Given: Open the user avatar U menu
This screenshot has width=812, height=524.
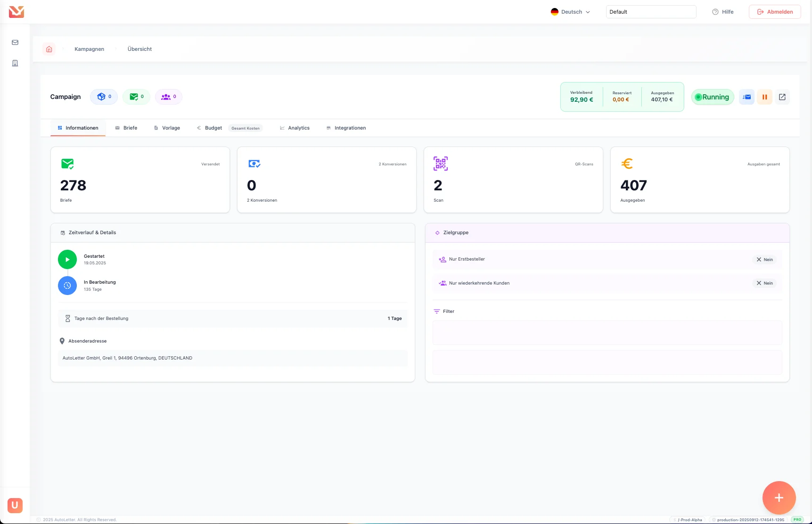Looking at the screenshot, I should 15,505.
